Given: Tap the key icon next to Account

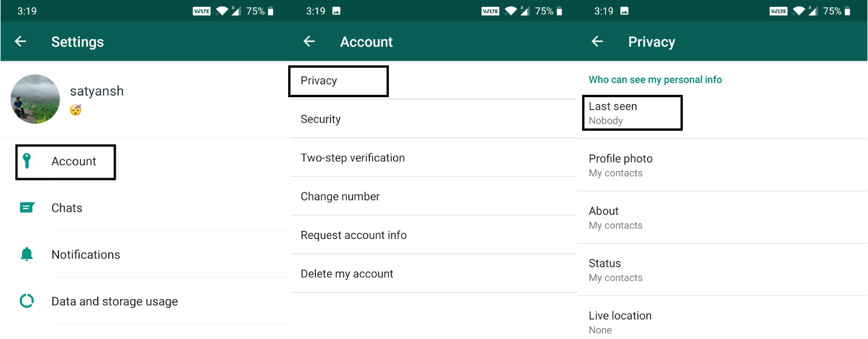Looking at the screenshot, I should (x=26, y=161).
